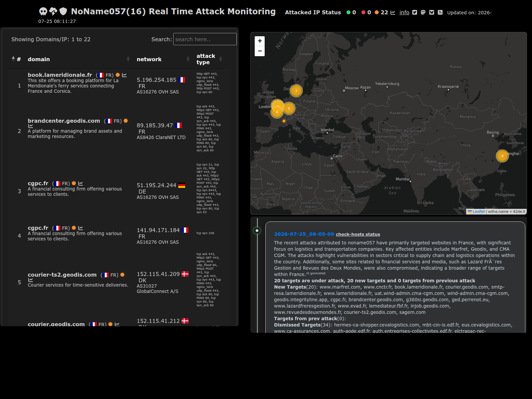Sort table by the domain column
The width and height of the screenshot is (532, 399).
tap(79, 59)
